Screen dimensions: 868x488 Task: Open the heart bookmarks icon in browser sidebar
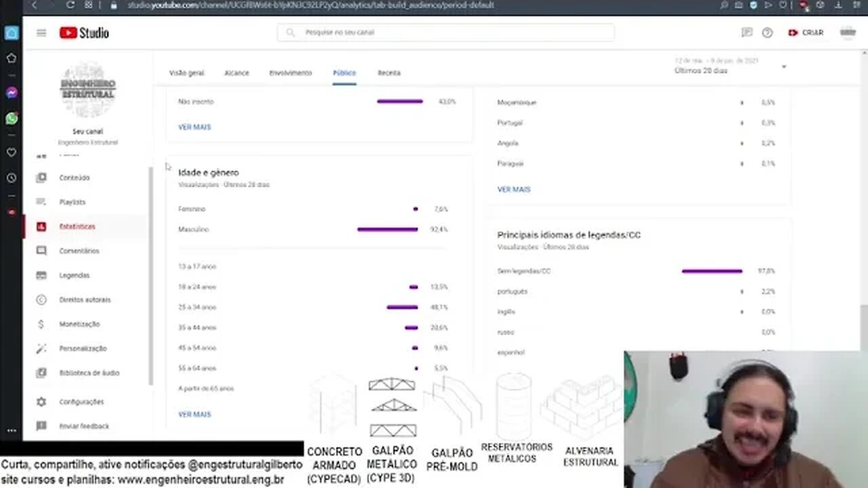point(12,152)
